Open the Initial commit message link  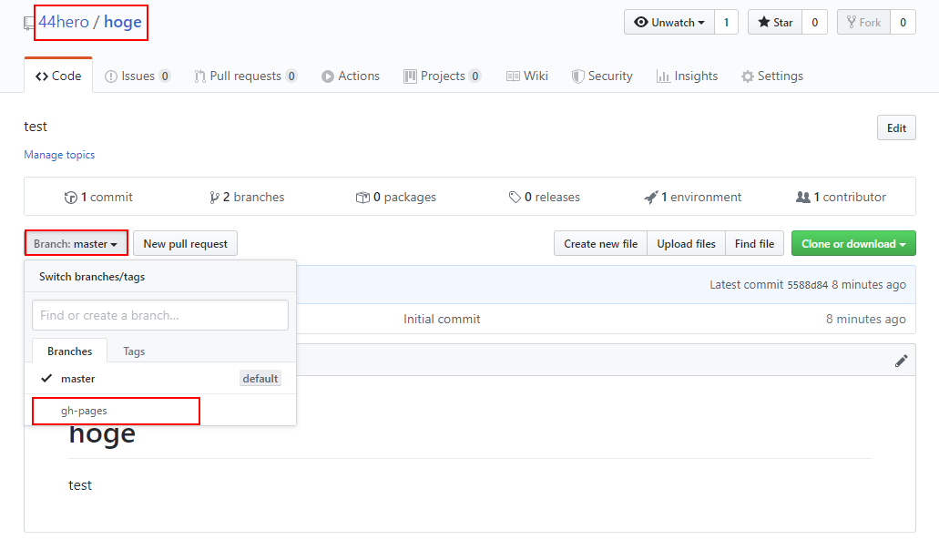point(442,320)
